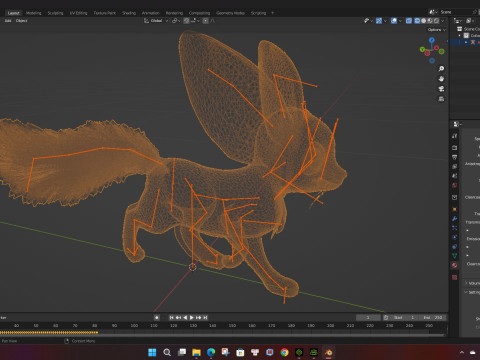Viewport: 480px width, 360px height.
Task: Click the current frame number field
Action: [x=368, y=318]
